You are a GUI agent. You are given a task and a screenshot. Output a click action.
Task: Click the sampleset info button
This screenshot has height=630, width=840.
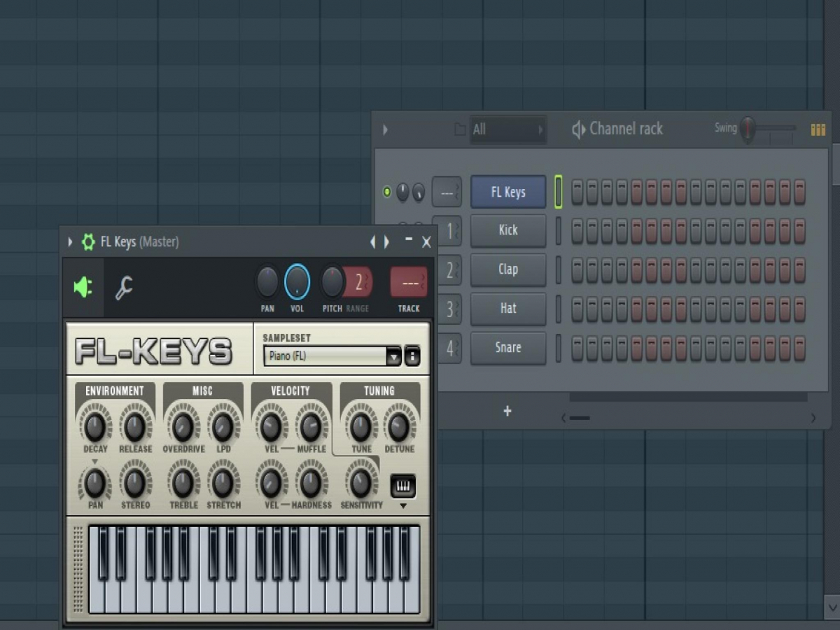412,356
